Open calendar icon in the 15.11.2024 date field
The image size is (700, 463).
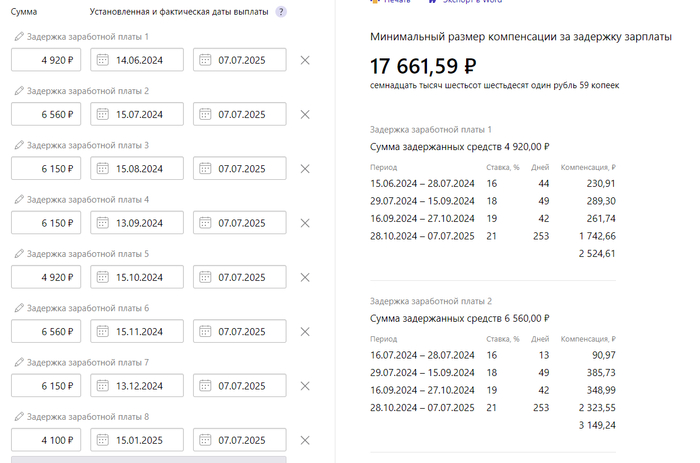(102, 331)
